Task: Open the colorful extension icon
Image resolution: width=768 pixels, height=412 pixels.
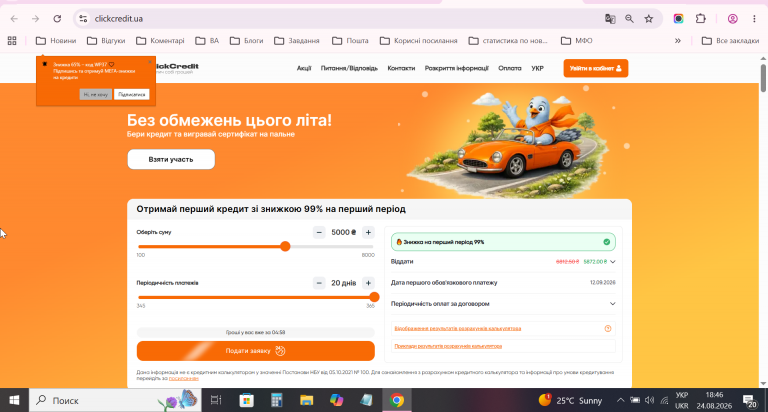Action: [x=678, y=19]
